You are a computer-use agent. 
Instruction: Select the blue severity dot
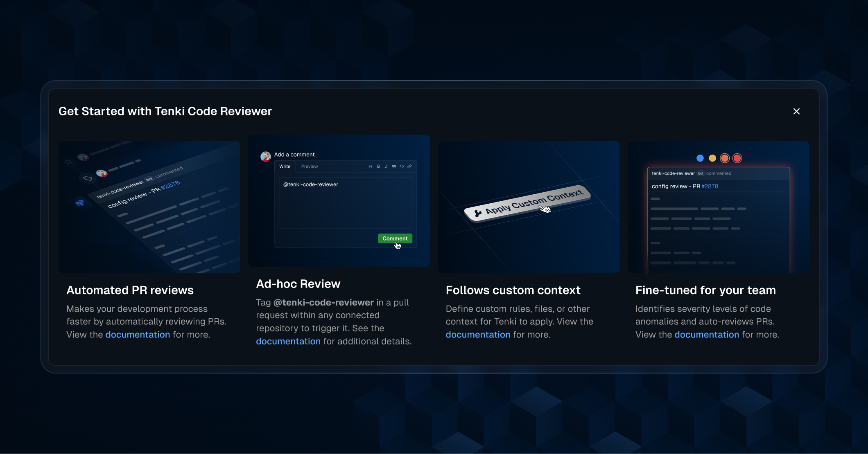[x=700, y=158]
